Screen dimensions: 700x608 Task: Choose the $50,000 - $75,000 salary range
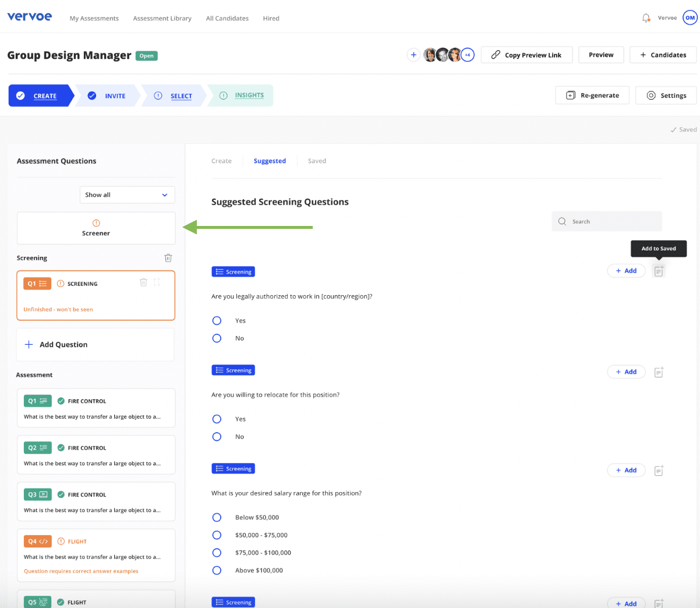coord(217,535)
